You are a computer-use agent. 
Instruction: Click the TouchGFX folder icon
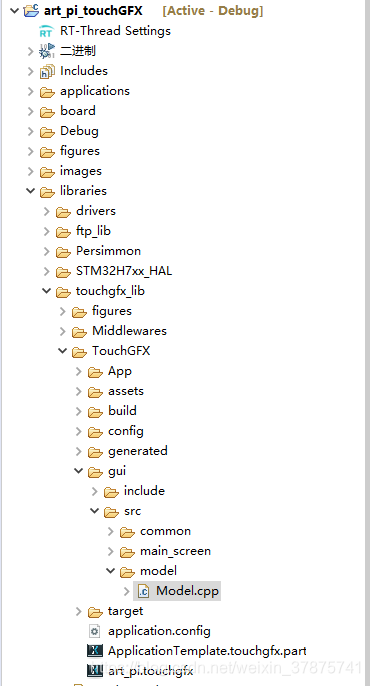coord(80,352)
